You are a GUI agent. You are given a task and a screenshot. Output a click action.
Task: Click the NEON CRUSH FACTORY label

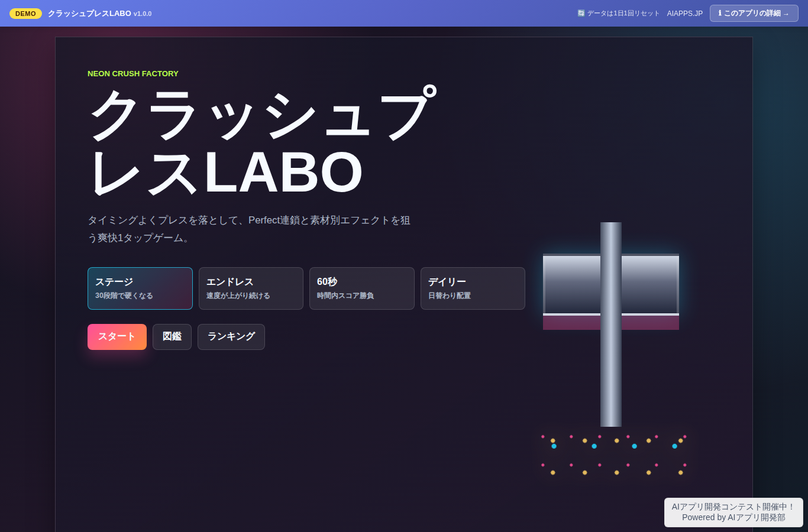pos(133,74)
